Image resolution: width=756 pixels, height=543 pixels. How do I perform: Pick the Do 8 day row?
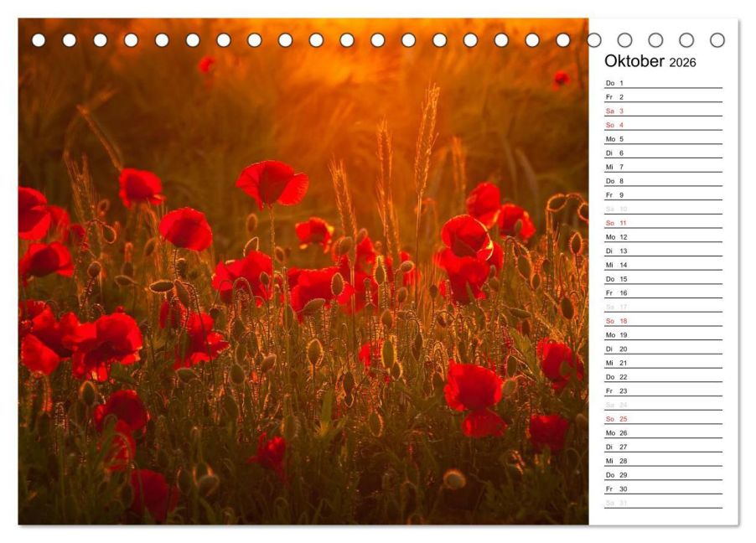(x=664, y=181)
